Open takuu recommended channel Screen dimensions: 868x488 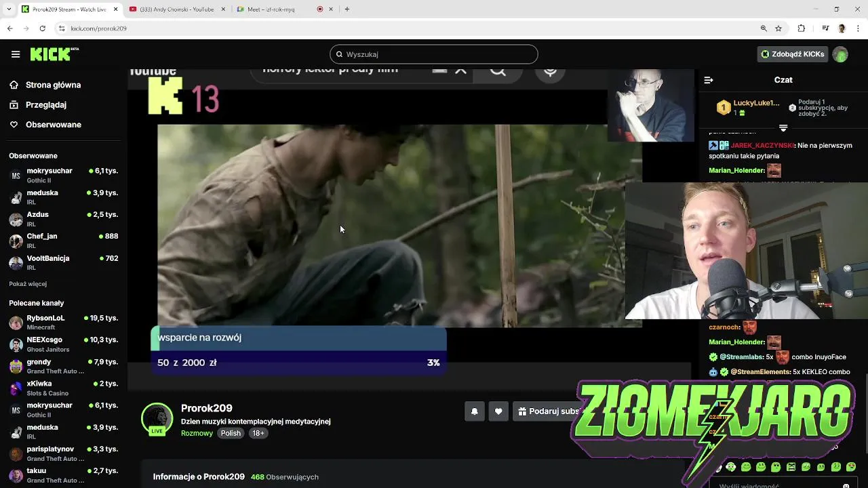[x=64, y=475]
